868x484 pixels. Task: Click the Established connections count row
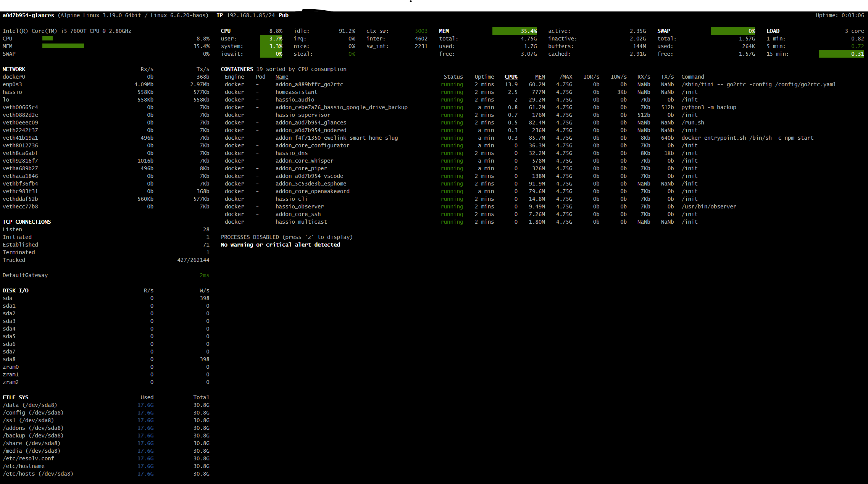106,245
